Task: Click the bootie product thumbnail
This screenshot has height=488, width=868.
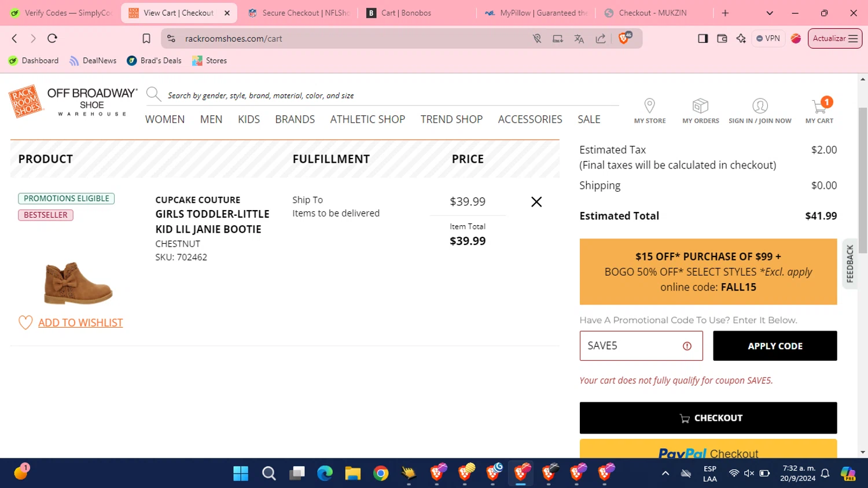Action: [x=78, y=282]
